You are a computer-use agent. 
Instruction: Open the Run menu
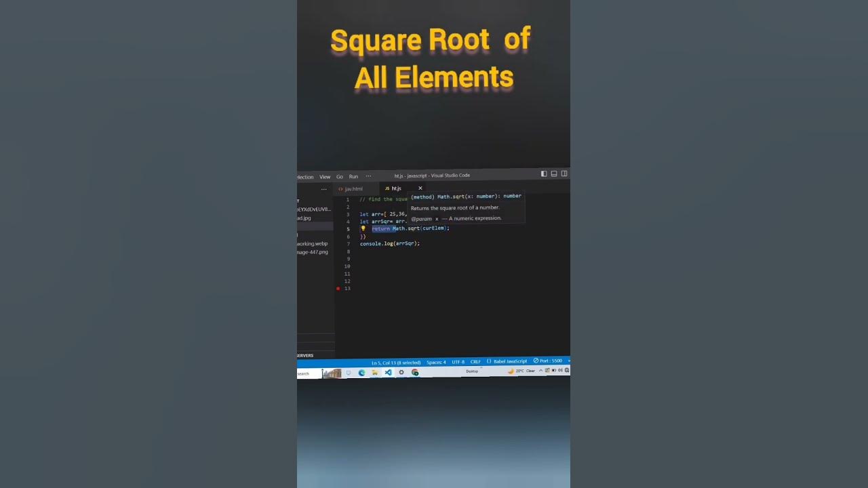pyautogui.click(x=353, y=176)
